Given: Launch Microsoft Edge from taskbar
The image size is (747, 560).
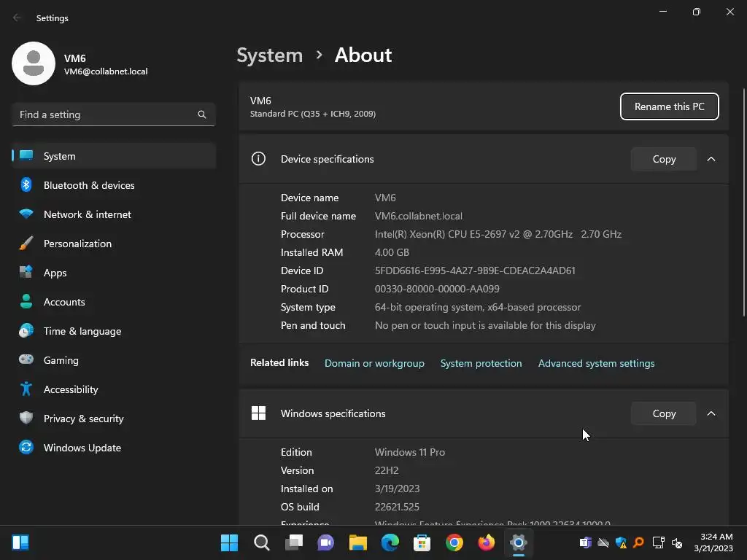Looking at the screenshot, I should (390, 542).
